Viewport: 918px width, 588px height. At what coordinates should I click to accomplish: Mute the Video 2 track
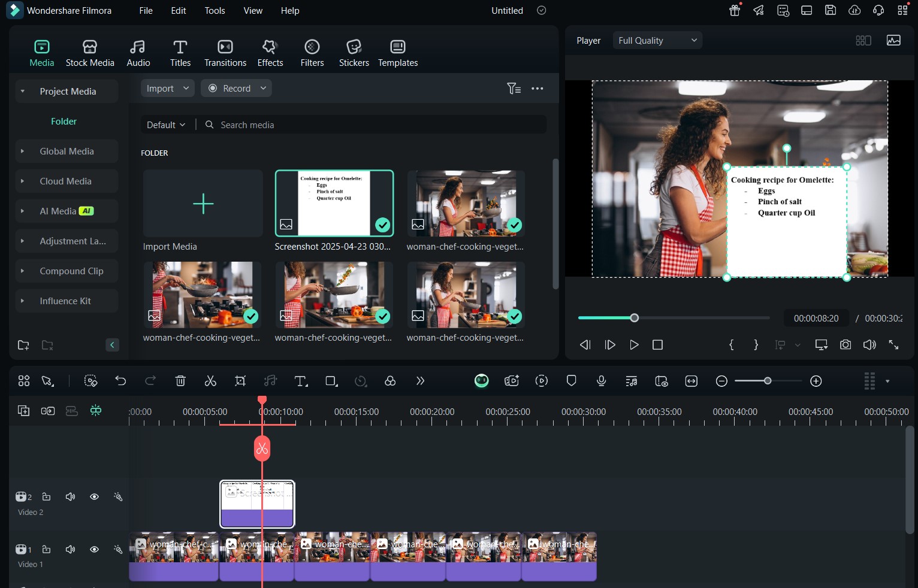pyautogui.click(x=70, y=497)
